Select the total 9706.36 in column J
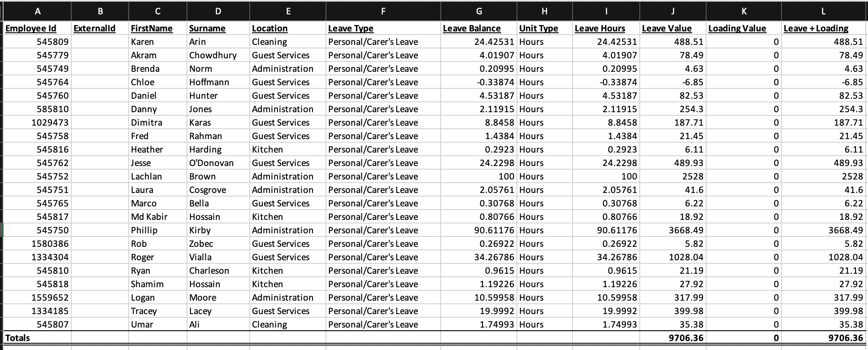The width and height of the screenshot is (868, 350). tap(673, 338)
